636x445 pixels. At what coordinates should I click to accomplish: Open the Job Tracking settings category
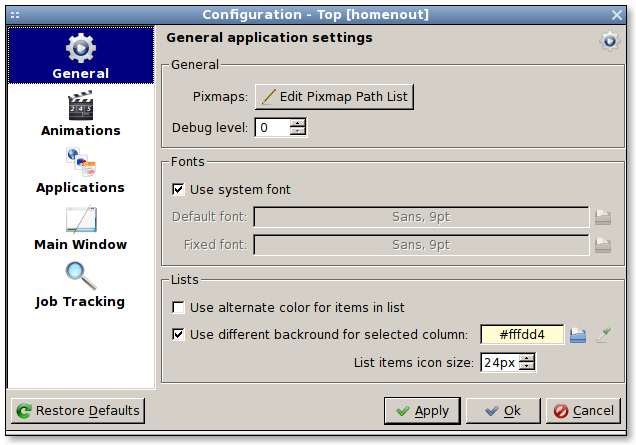(x=81, y=285)
